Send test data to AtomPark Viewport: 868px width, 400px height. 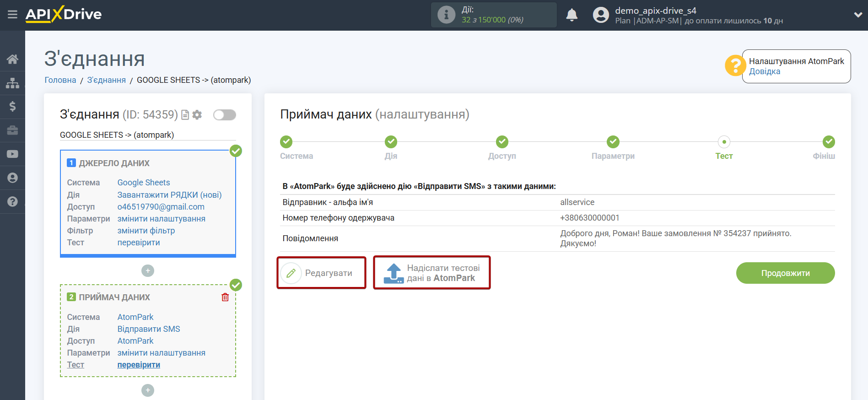point(432,273)
